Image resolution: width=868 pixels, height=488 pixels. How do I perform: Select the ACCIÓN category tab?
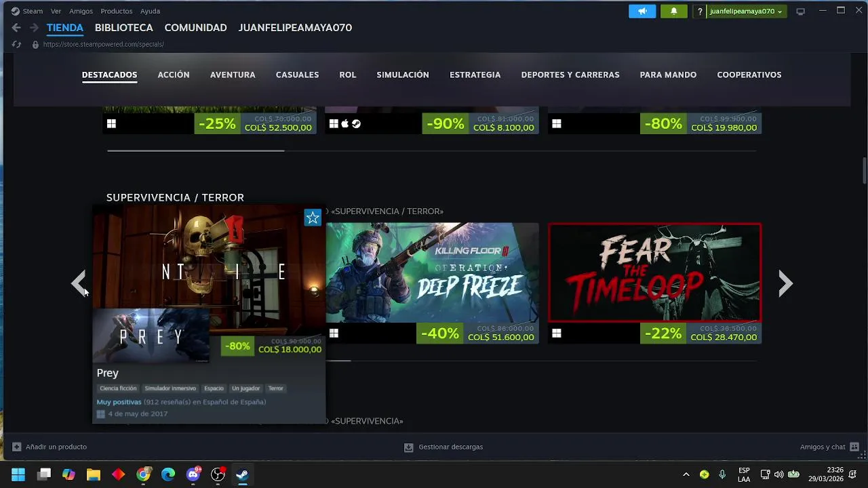[x=174, y=75]
